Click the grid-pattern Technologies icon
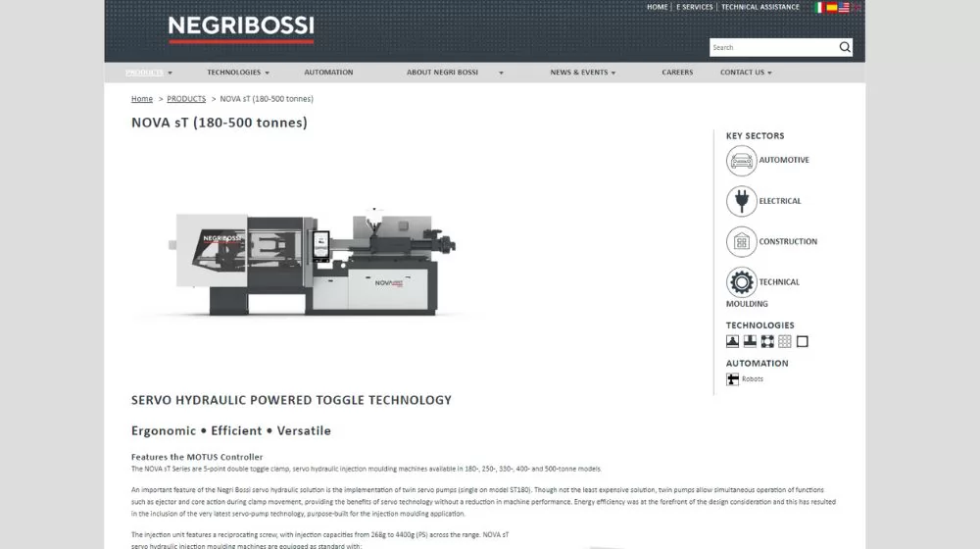Viewport: 980px width, 549px height. tap(785, 341)
